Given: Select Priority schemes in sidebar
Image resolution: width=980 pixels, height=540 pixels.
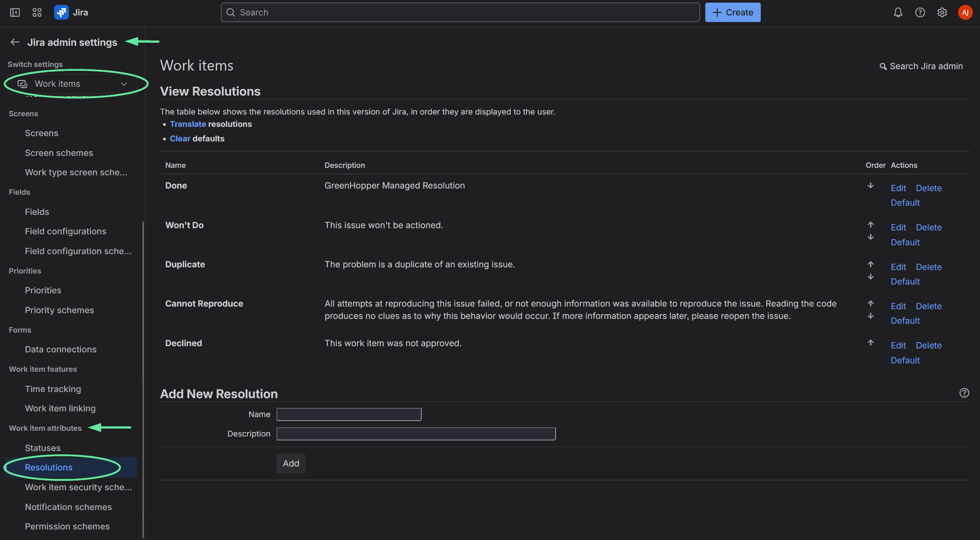Looking at the screenshot, I should 59,310.
